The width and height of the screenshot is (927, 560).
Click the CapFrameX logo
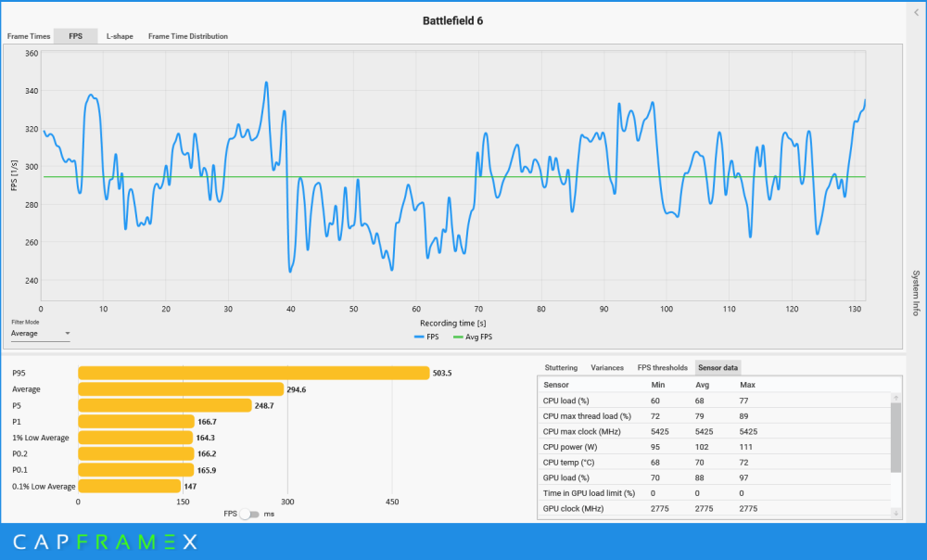click(x=106, y=541)
